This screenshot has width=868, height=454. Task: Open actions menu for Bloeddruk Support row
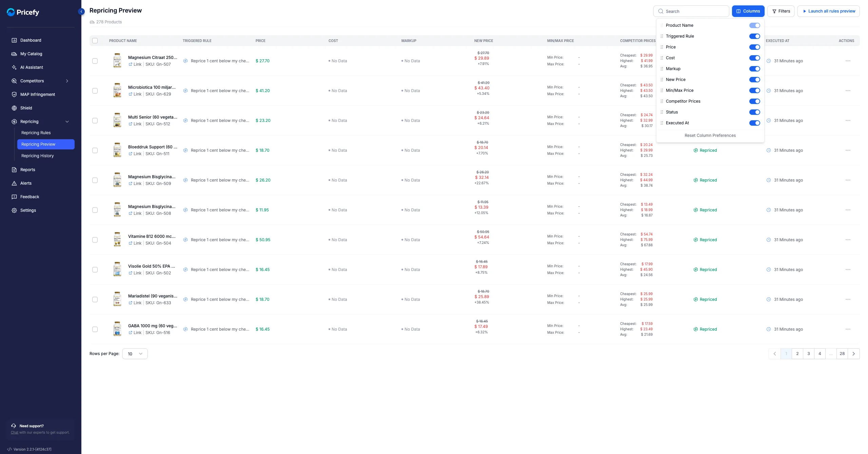coord(848,150)
